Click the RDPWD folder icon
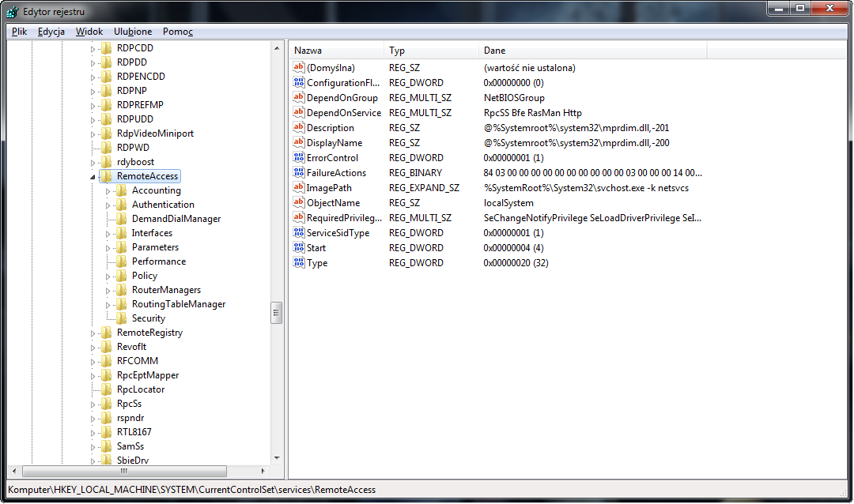Screen dimensions: 854x504 click(x=107, y=148)
